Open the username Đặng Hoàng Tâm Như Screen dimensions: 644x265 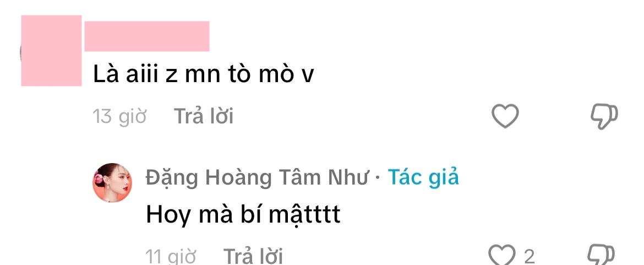256,178
